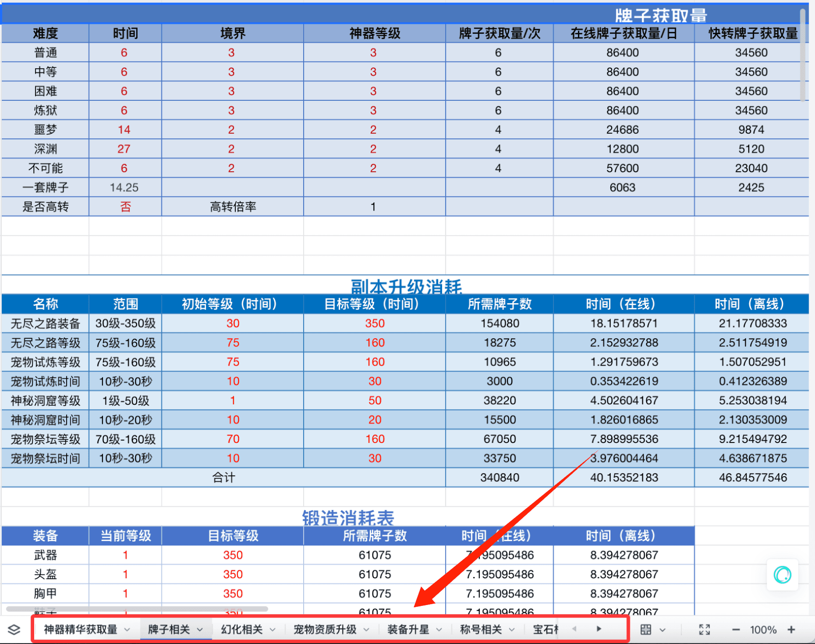Image resolution: width=815 pixels, height=644 pixels.
Task: Click the 头盔 equipment row label
Action: coord(46,574)
